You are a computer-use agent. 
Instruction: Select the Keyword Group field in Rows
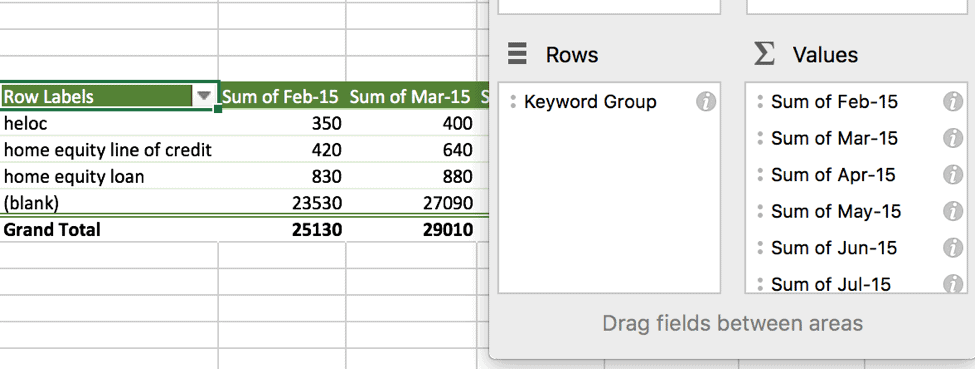coord(589,101)
